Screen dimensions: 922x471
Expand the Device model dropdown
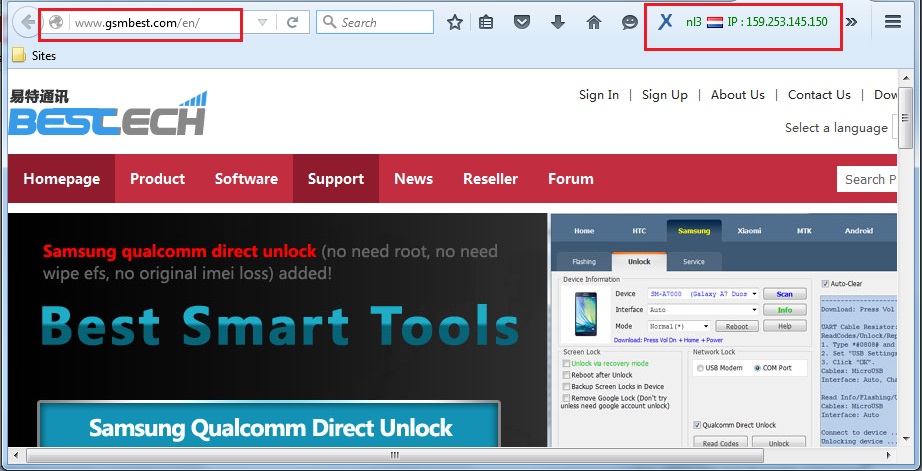(x=754, y=293)
